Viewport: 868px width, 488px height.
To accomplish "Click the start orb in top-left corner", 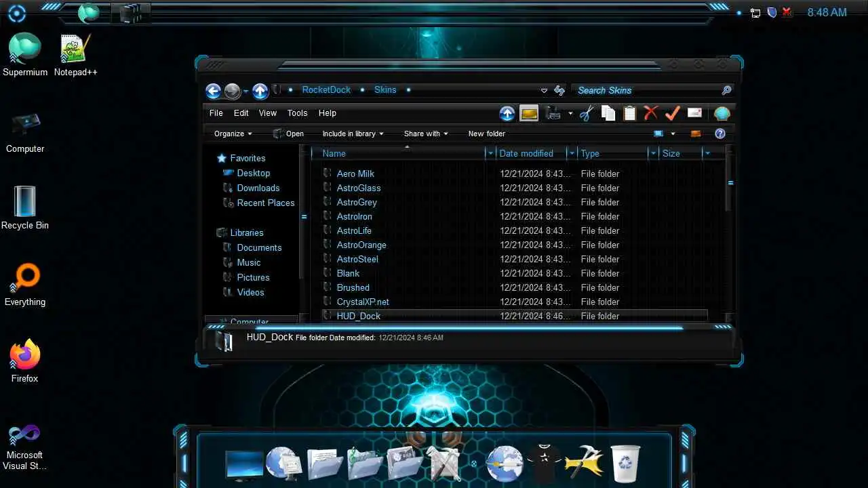I will (16, 13).
